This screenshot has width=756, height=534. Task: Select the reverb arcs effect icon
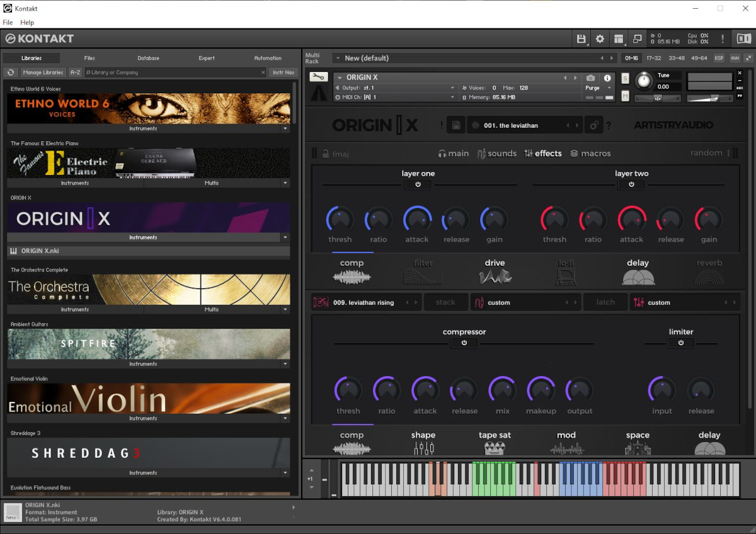(709, 277)
